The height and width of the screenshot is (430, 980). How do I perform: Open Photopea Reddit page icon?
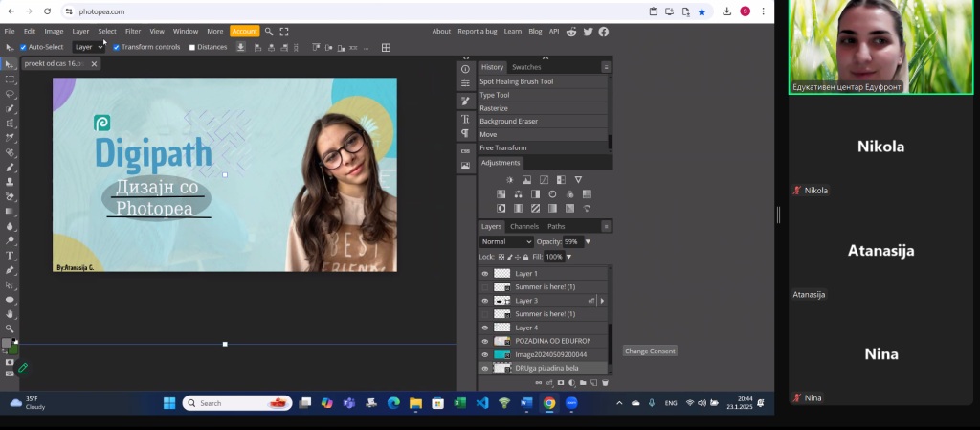[x=571, y=32]
